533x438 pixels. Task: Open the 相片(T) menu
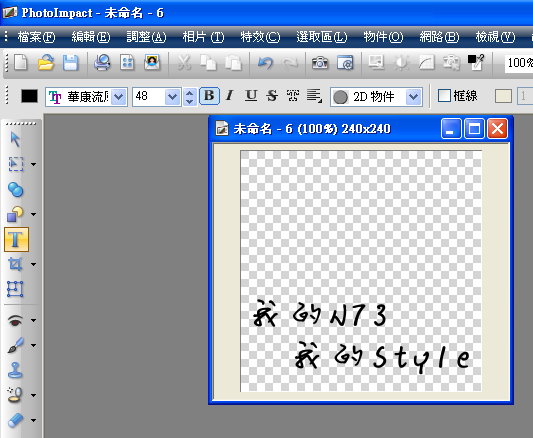(x=203, y=37)
